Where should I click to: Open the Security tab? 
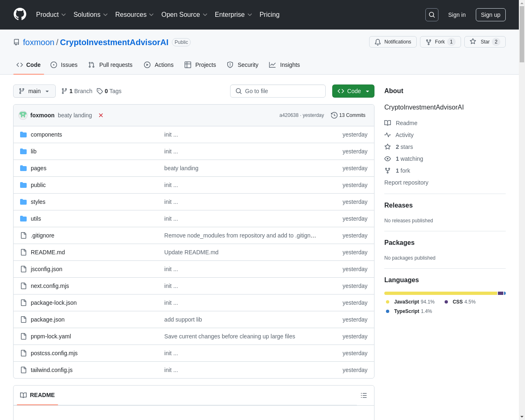tap(243, 65)
